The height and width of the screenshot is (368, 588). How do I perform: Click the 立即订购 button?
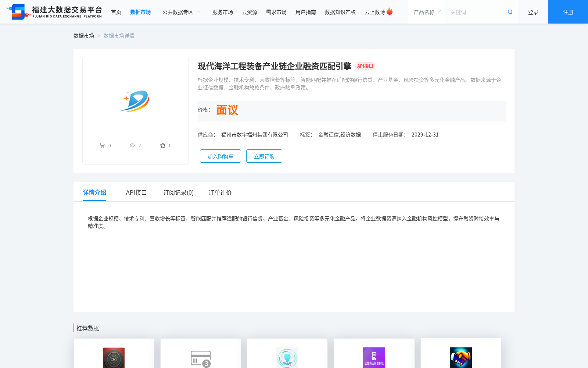coord(264,156)
